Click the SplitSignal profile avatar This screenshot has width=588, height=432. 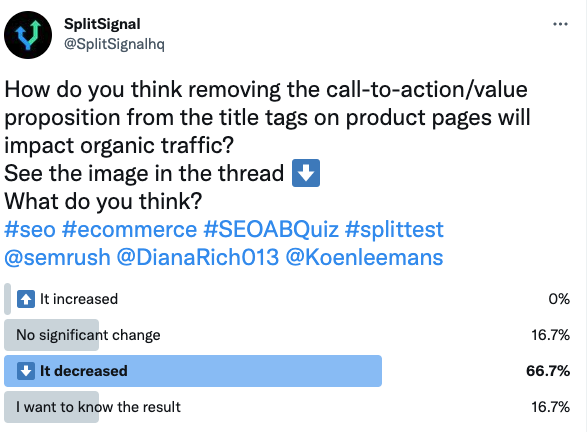click(x=28, y=35)
